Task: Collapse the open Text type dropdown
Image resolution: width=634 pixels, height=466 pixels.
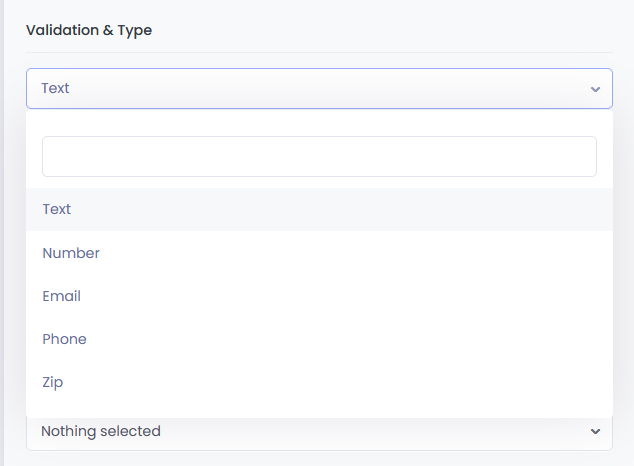Action: point(319,89)
